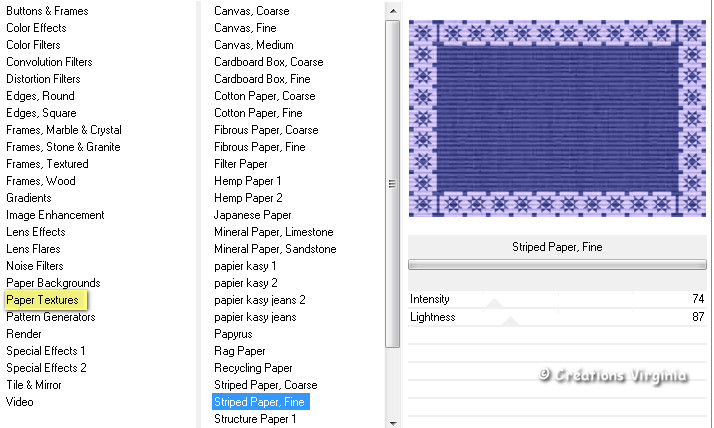Click the filter list scrollbar handle
This screenshot has width=714, height=428.
coord(392,183)
